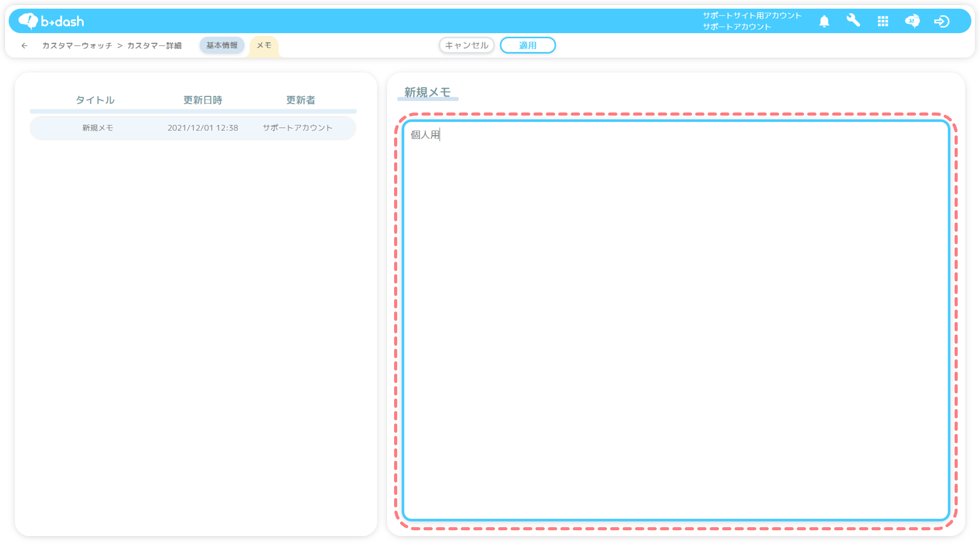Click カスタマー詳細 breadcrumb text

click(x=154, y=46)
